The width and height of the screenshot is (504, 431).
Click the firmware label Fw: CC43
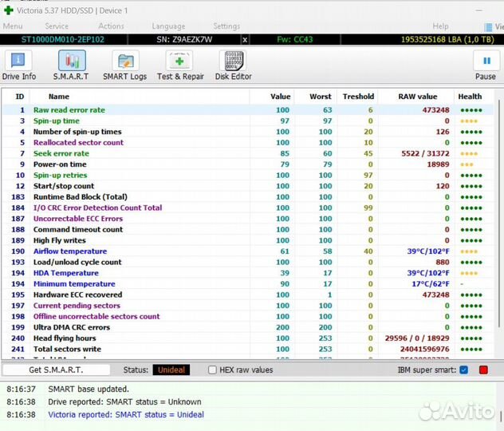295,40
